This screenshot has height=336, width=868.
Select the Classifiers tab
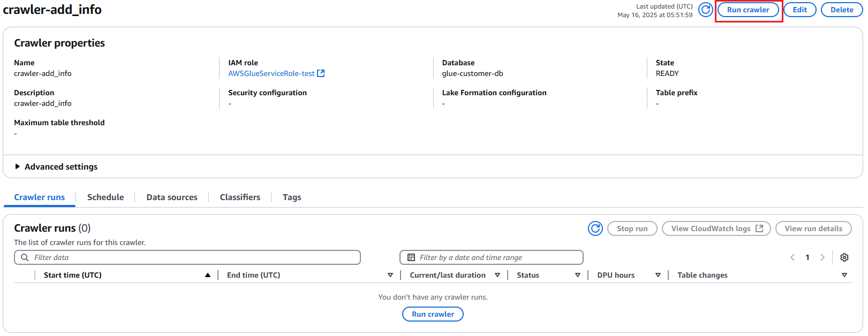[x=240, y=197]
